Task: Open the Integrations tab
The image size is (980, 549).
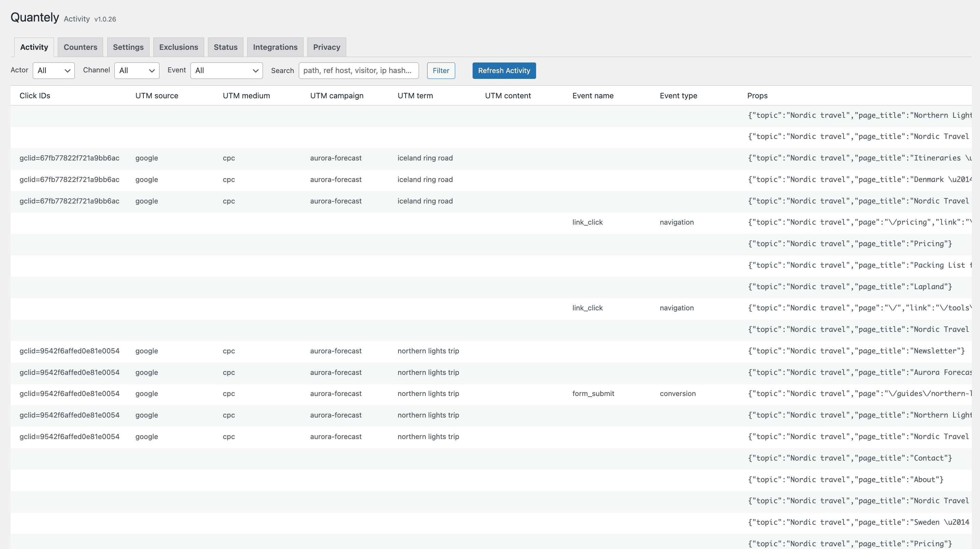Action: [x=275, y=47]
